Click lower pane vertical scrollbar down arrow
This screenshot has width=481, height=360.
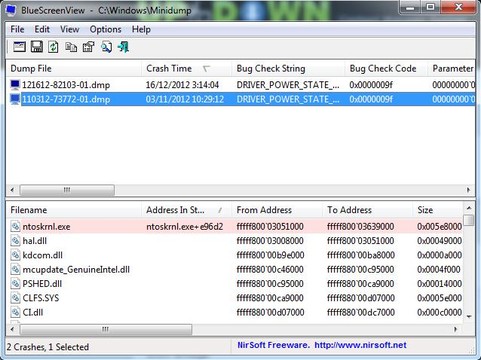[469, 317]
